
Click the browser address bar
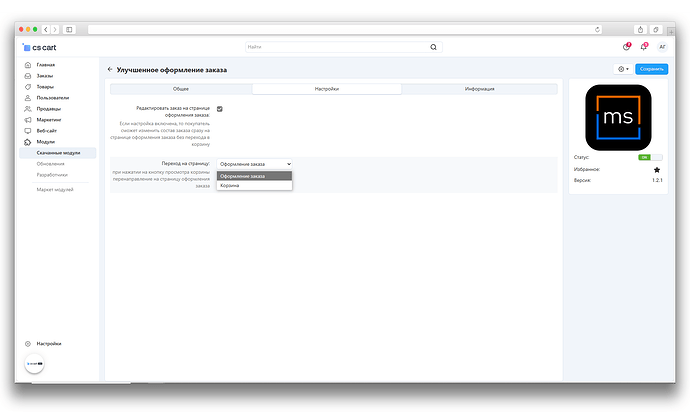(x=345, y=29)
